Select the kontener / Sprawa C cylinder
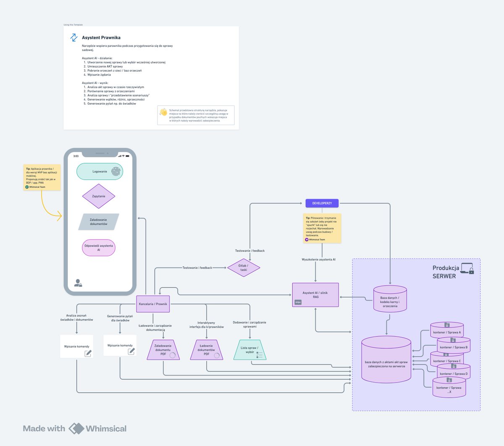This screenshot has height=446, width=504. [x=447, y=359]
